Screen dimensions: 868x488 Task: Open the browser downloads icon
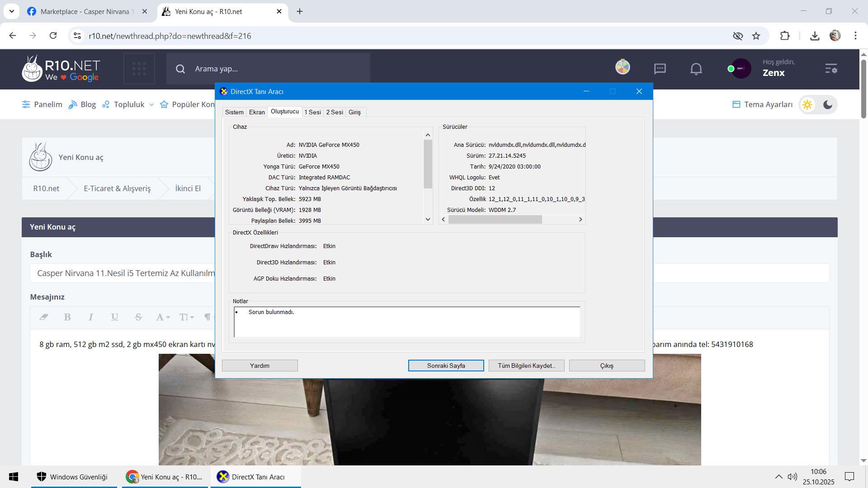[815, 36]
